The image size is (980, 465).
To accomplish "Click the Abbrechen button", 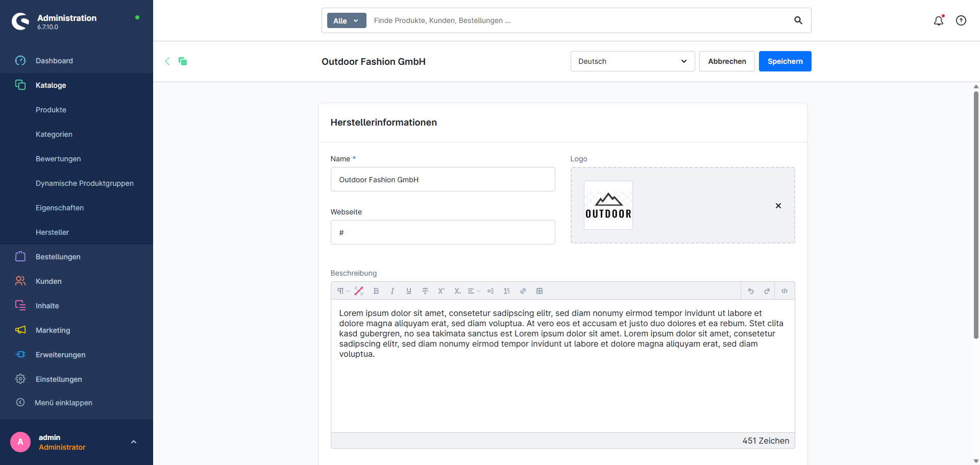I will pyautogui.click(x=727, y=61).
